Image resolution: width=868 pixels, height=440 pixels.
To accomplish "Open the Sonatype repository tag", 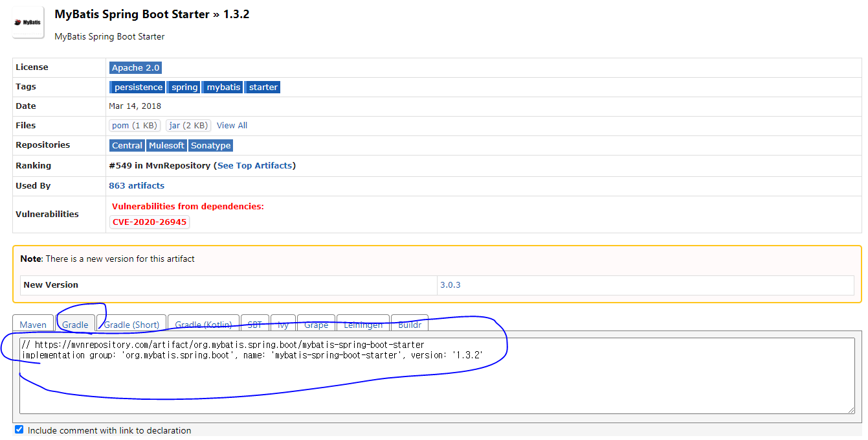I will coord(210,146).
